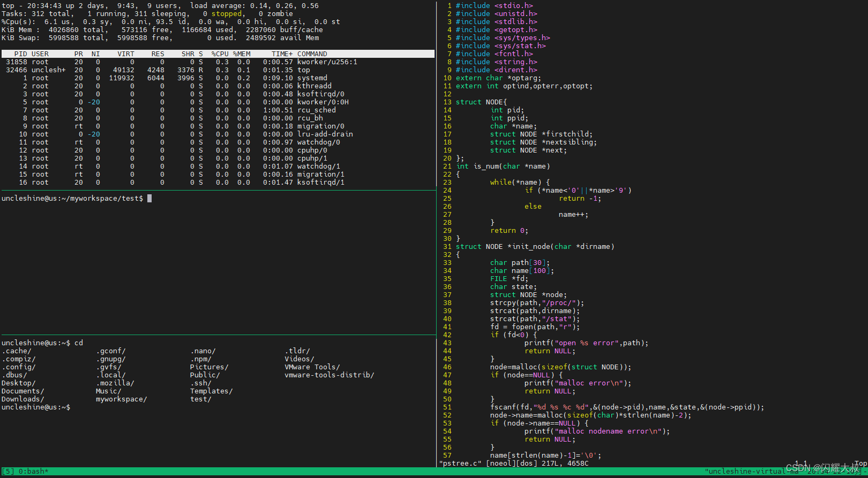This screenshot has width=868, height=478.
Task: Click the Downloads/ entry in directory listing
Action: coord(23,399)
